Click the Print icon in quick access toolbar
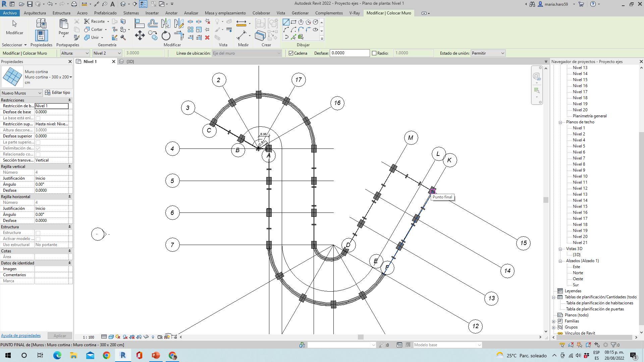644x362 pixels. pos(74,4)
